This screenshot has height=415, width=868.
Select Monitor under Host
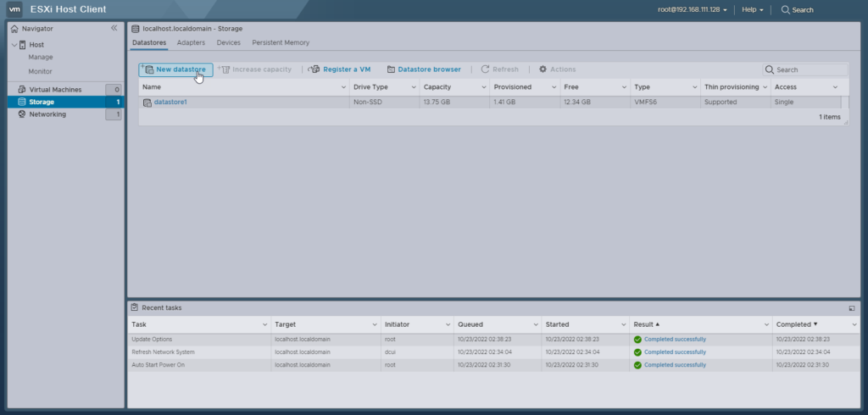click(x=41, y=71)
